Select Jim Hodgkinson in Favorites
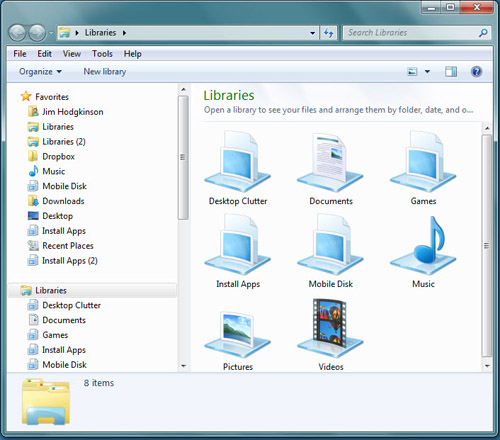This screenshot has width=500, height=440. pos(66,112)
